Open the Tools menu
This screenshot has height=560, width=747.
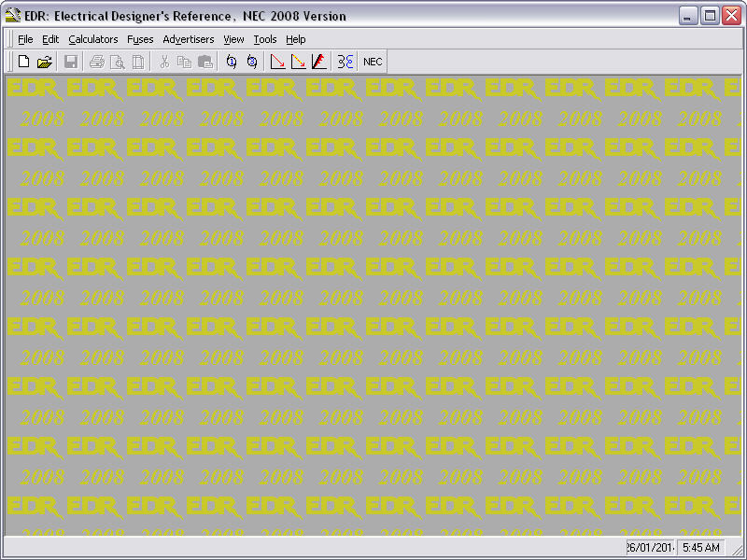(x=265, y=39)
